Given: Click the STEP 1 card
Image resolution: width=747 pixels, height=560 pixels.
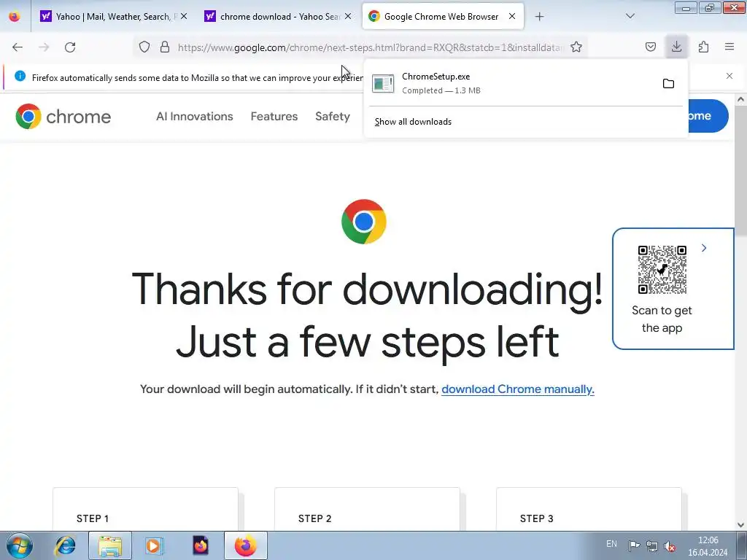Looking at the screenshot, I should 145,508.
